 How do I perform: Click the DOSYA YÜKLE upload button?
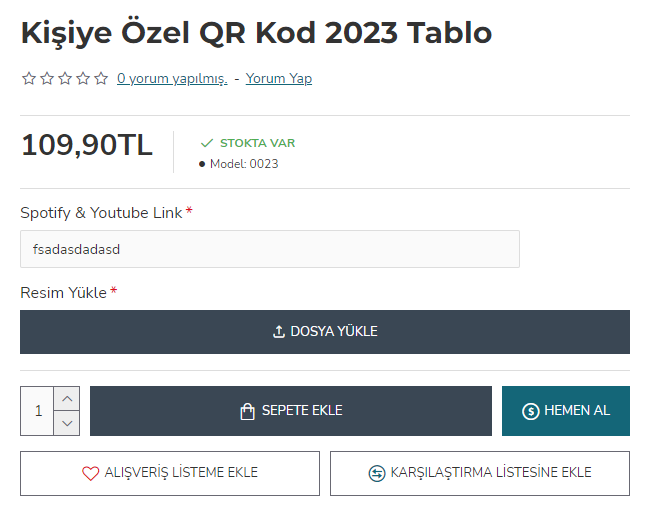(x=325, y=332)
